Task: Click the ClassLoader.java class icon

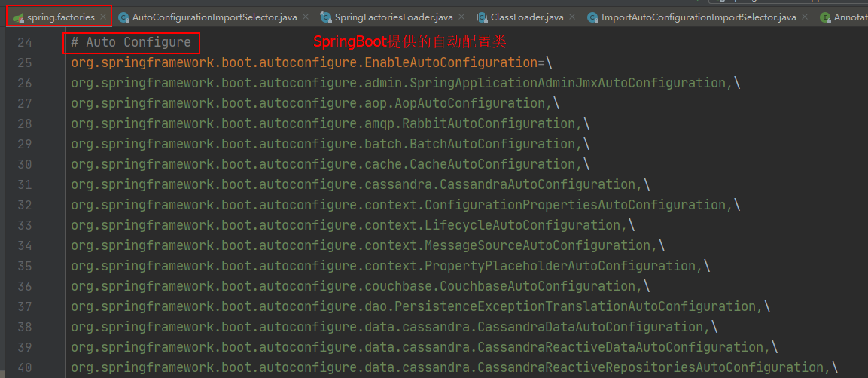Action: pos(482,18)
